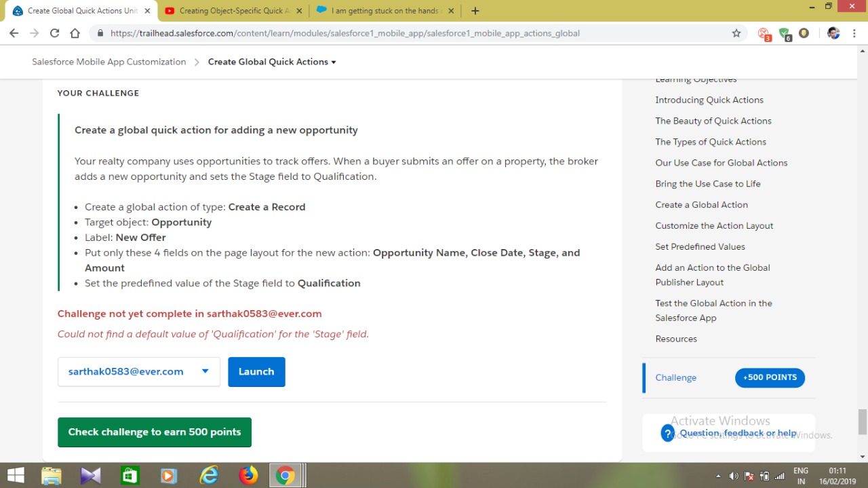The width and height of the screenshot is (868, 488).
Task: Show hidden system tray icons
Action: tap(718, 475)
